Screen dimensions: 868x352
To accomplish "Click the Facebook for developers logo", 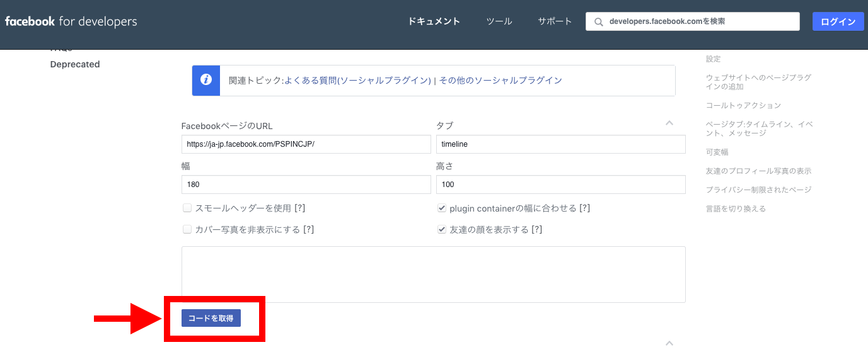I will (x=71, y=21).
